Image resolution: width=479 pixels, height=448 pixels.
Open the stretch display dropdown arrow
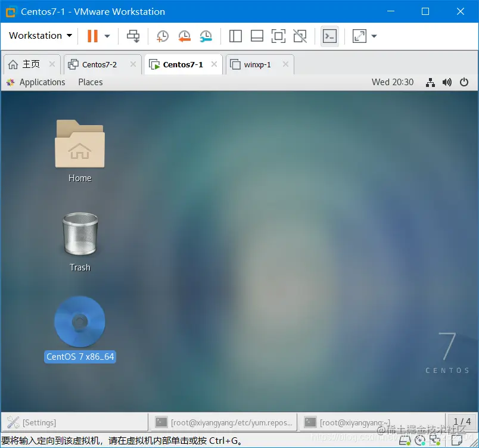click(x=374, y=36)
